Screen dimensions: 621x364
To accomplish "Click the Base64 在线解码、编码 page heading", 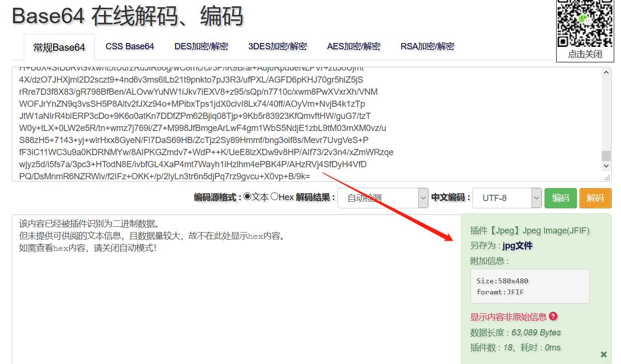I will coord(127,16).
